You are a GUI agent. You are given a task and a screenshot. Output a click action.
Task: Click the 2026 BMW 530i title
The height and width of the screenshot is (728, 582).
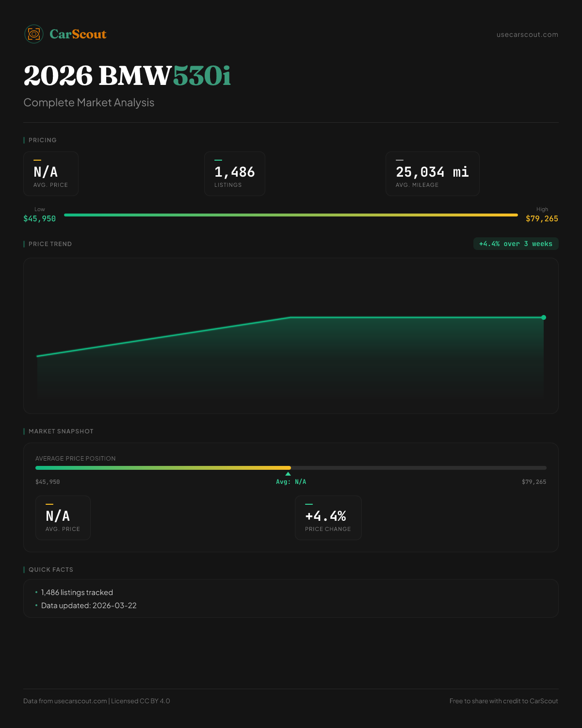click(x=127, y=76)
